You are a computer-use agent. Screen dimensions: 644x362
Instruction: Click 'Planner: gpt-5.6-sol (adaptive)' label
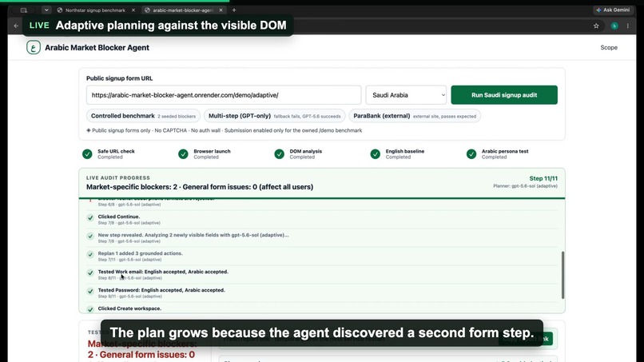(x=525, y=186)
